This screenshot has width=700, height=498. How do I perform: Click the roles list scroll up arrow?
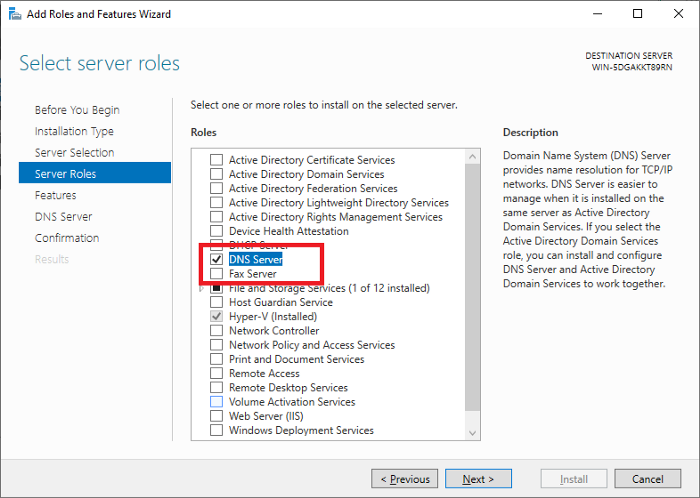(472, 157)
